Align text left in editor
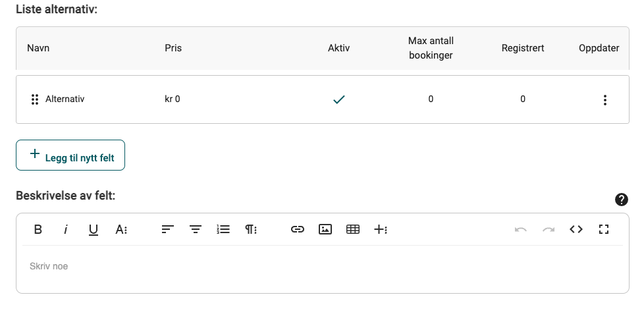This screenshot has height=326, width=644. 167,229
